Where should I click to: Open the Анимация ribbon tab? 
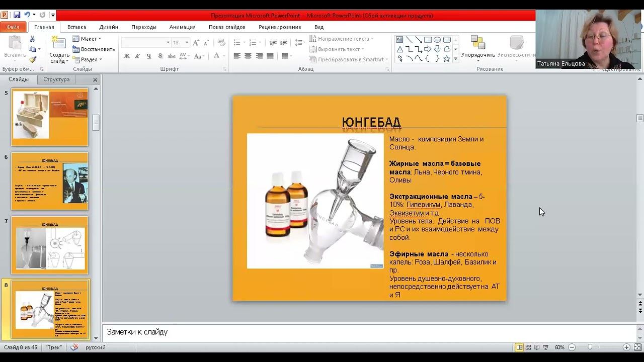[182, 27]
